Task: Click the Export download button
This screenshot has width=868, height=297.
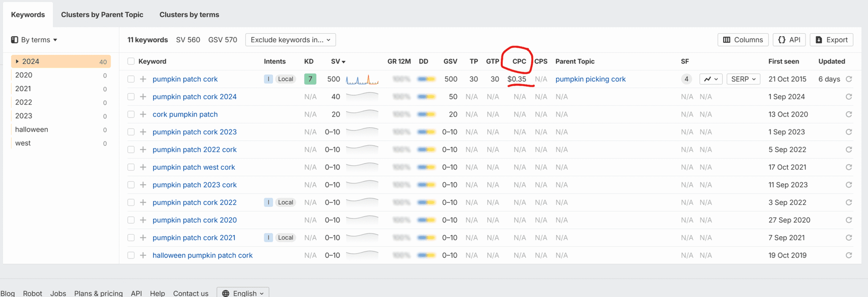Action: (831, 40)
